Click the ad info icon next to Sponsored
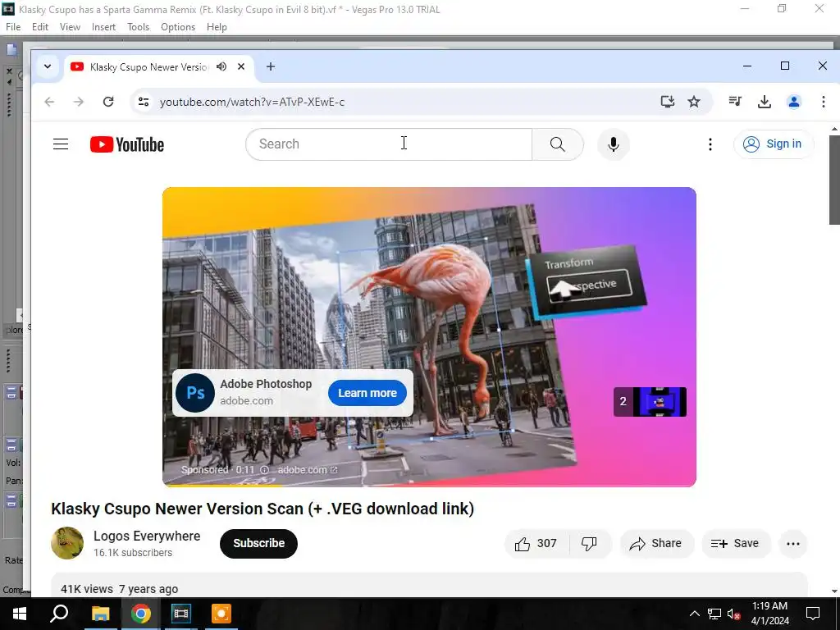 coord(264,470)
